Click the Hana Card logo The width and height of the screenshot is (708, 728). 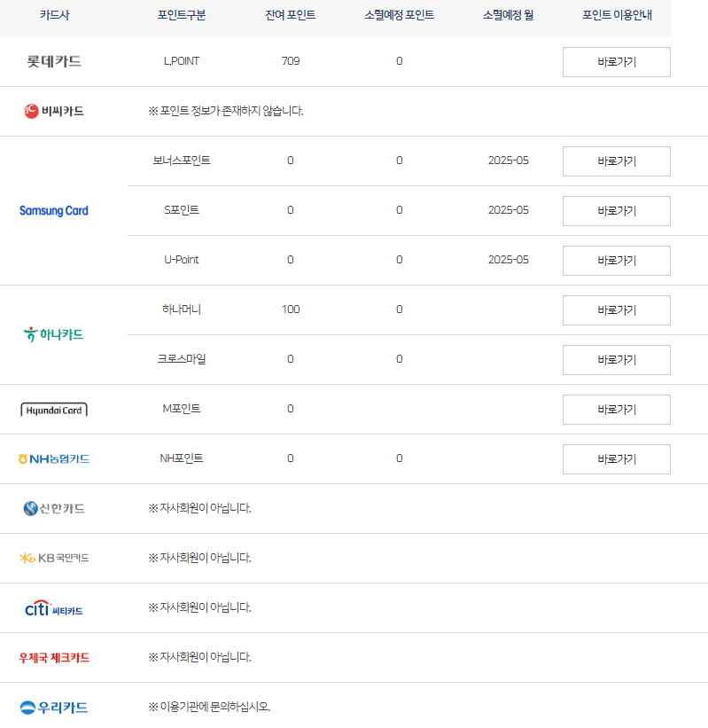coord(54,334)
